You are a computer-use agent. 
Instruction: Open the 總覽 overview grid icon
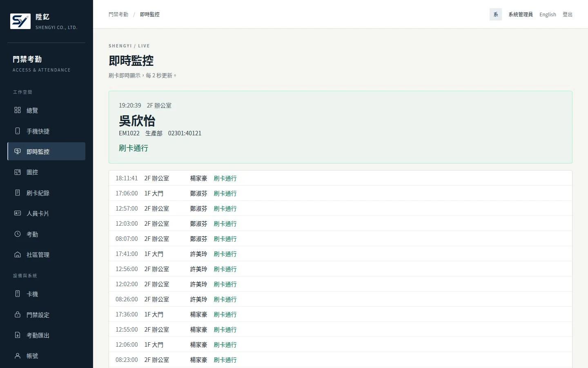[18, 110]
